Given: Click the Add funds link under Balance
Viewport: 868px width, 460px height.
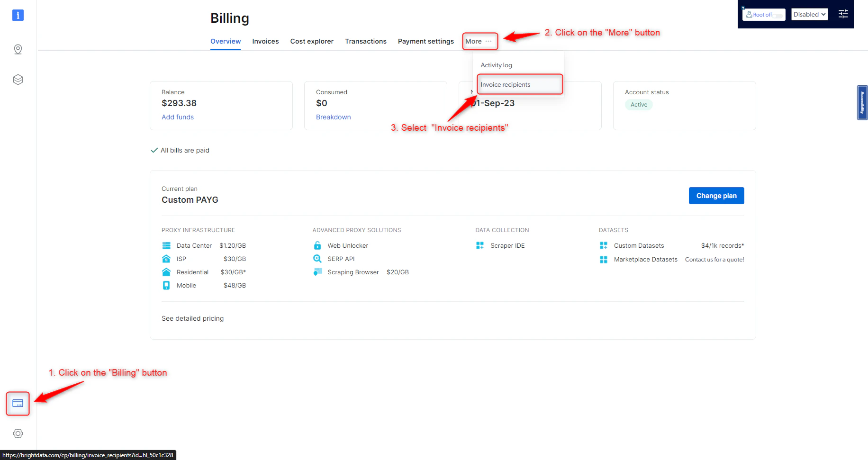Looking at the screenshot, I should click(x=178, y=117).
